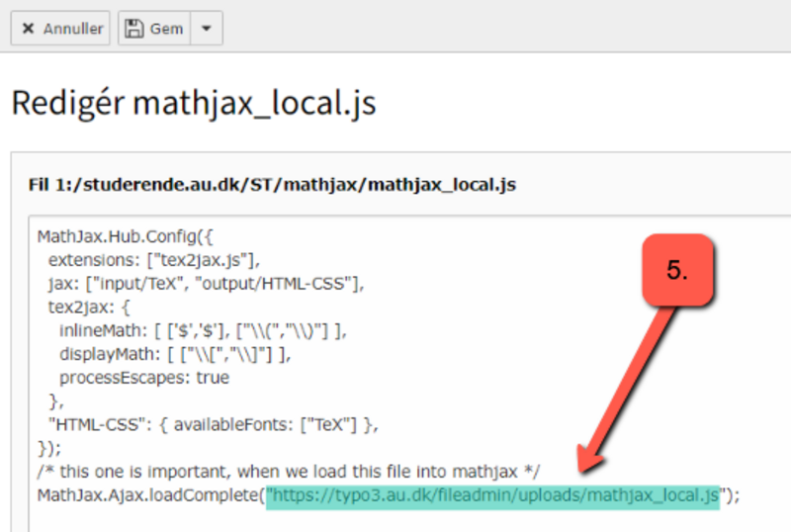
Task: Click the MathJax.Hub.Config({ line in editor
Action: pyautogui.click(x=126, y=236)
